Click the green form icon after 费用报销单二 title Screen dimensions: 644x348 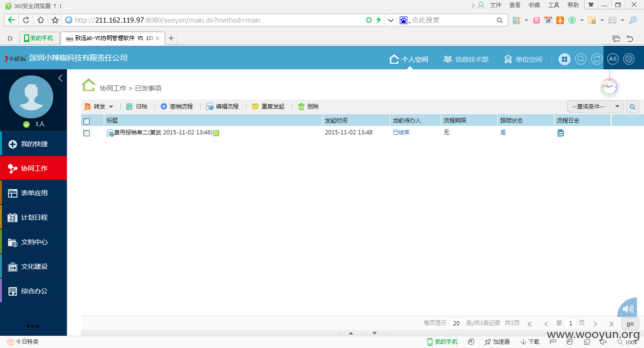pos(216,133)
